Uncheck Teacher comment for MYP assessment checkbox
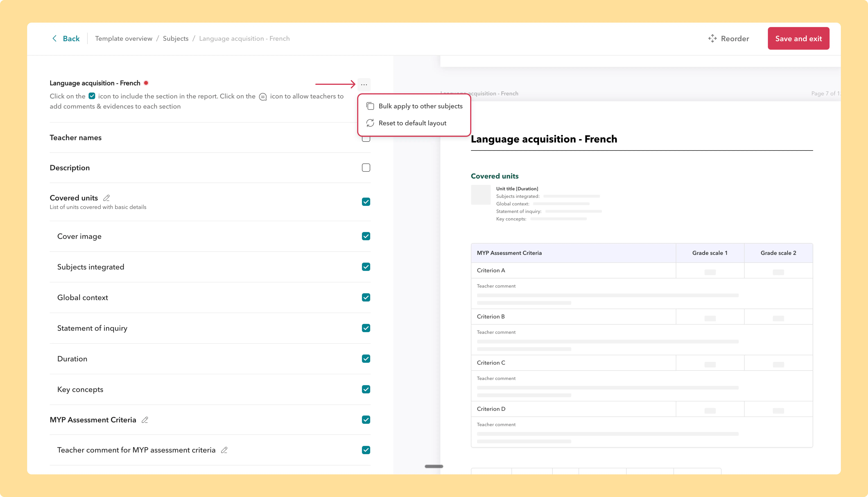The width and height of the screenshot is (868, 497). click(x=366, y=450)
